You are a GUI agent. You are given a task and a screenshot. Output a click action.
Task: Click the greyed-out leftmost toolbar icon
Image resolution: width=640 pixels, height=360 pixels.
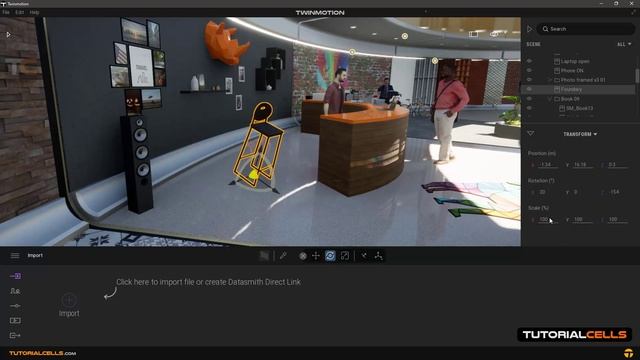(x=264, y=256)
